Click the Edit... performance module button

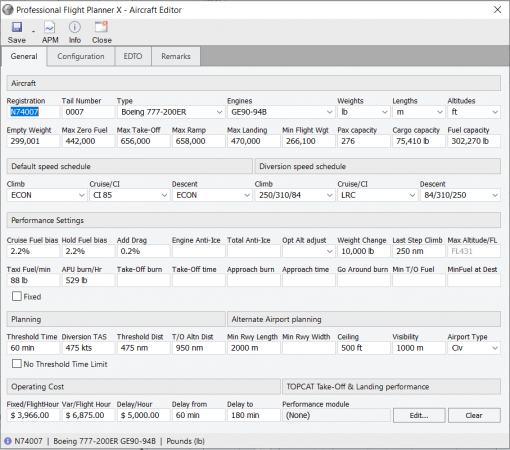[419, 415]
